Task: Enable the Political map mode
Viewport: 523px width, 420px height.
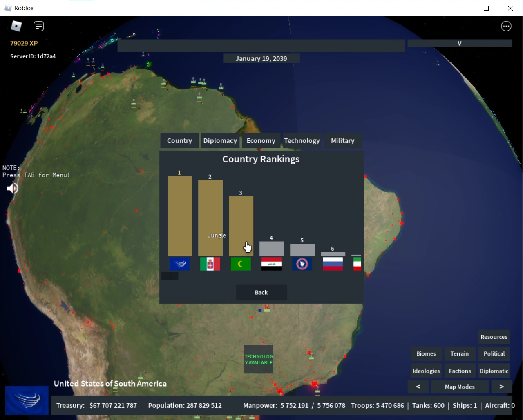Action: click(494, 353)
